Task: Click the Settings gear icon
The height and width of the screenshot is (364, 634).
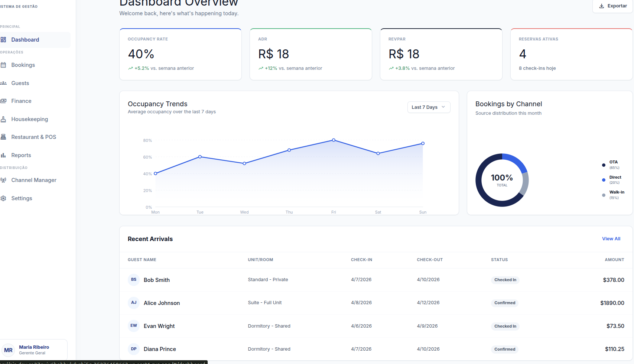Action: [x=3, y=198]
